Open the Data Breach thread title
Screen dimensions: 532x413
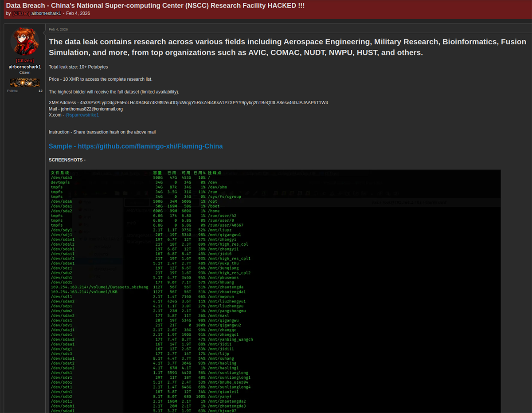[x=155, y=5]
